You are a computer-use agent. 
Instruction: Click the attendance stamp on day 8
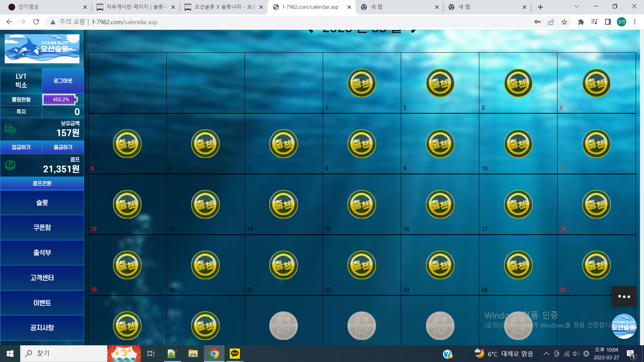[362, 143]
